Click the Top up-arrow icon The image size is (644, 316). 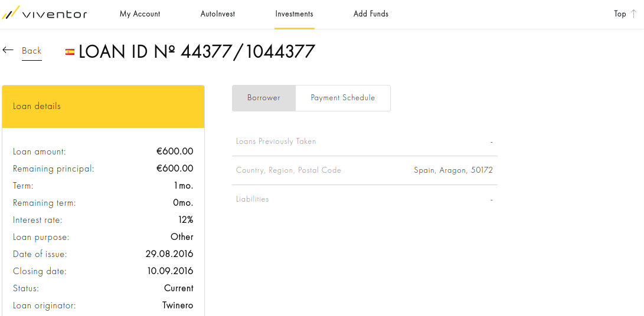coord(633,14)
